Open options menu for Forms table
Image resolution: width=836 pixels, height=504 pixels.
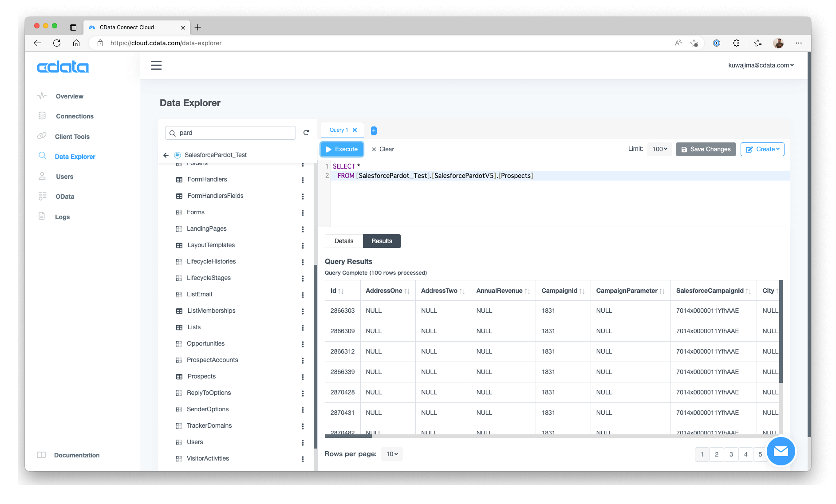[x=303, y=213]
